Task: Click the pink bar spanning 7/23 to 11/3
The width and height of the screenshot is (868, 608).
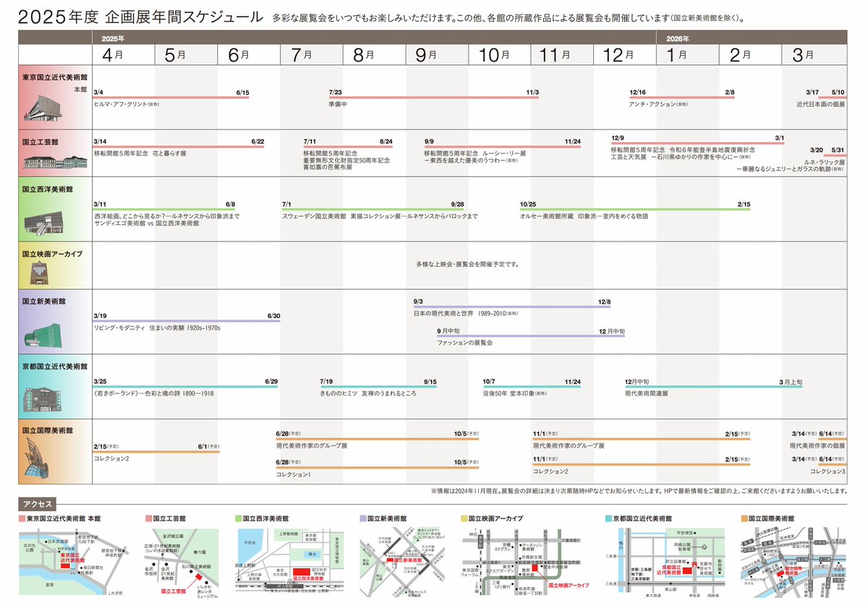Action: point(434,98)
